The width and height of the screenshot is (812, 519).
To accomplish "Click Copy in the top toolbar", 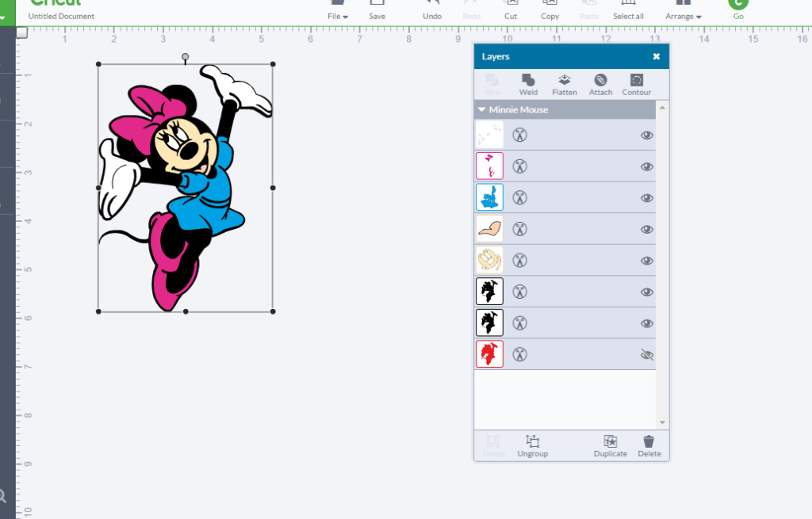I will tap(550, 11).
